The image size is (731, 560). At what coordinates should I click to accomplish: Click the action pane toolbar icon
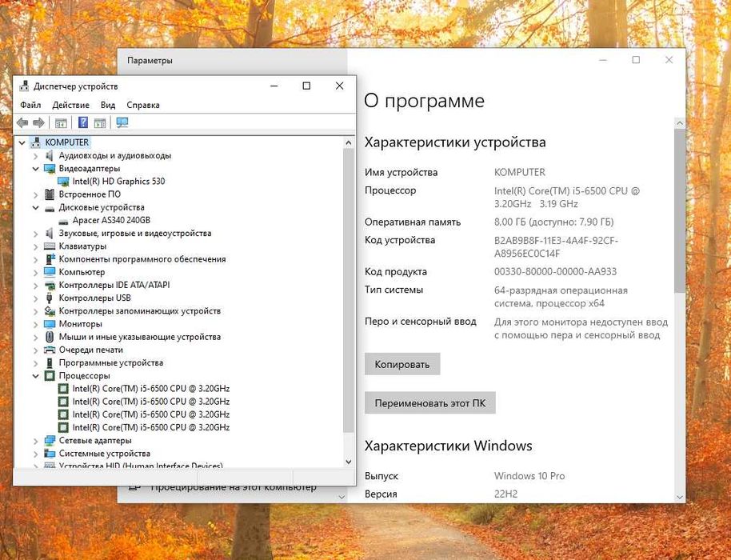point(100,123)
